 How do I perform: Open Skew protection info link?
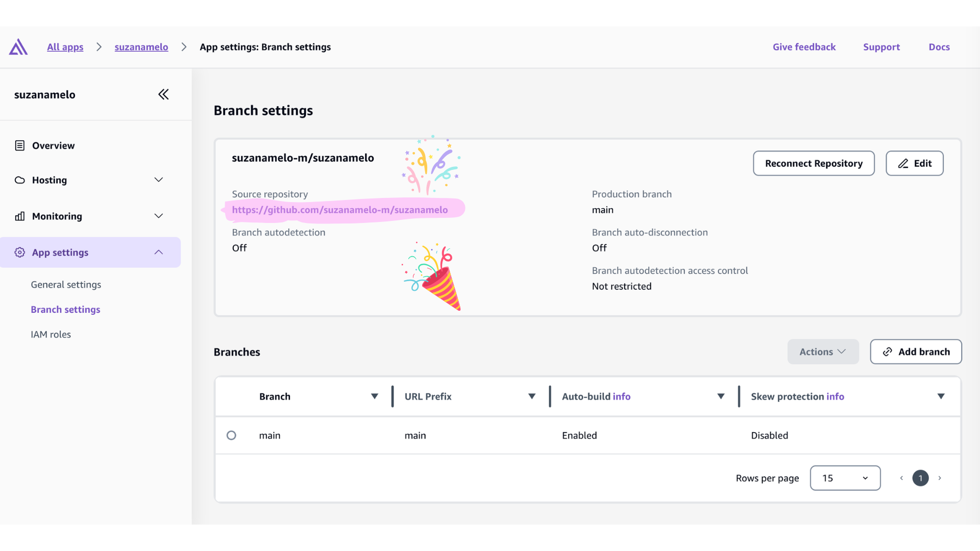click(835, 396)
